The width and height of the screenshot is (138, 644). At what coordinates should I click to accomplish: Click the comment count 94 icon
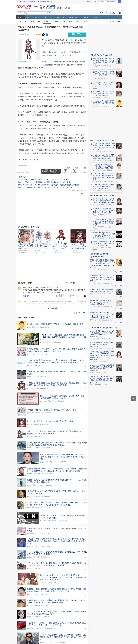34,35
